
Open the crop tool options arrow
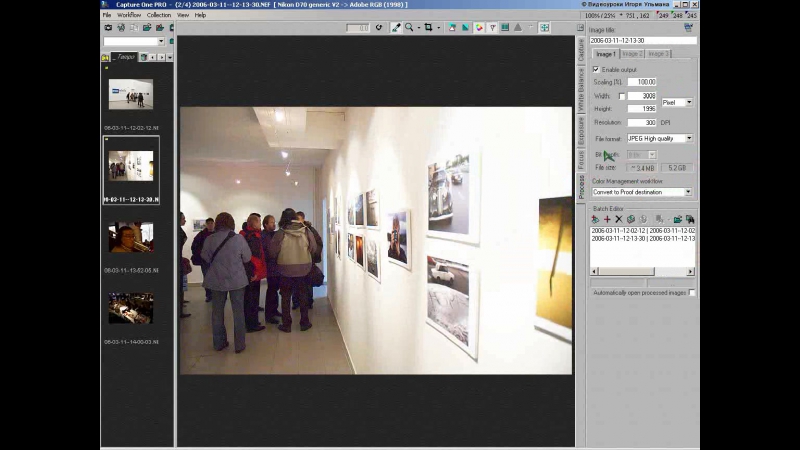pos(438,28)
